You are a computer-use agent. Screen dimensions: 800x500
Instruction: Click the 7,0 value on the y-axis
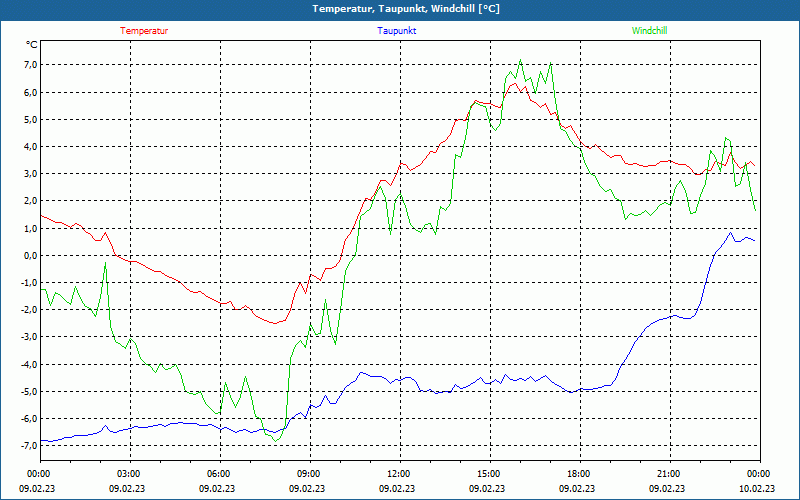29,65
